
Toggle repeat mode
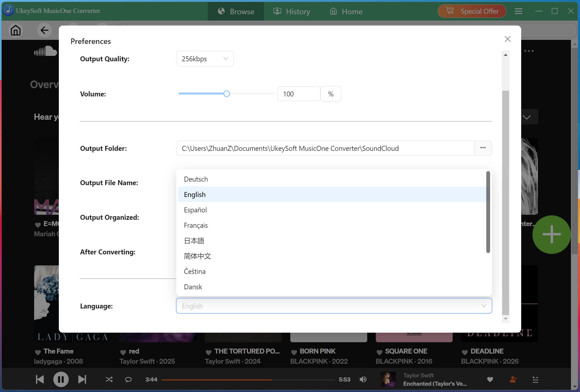[128, 379]
